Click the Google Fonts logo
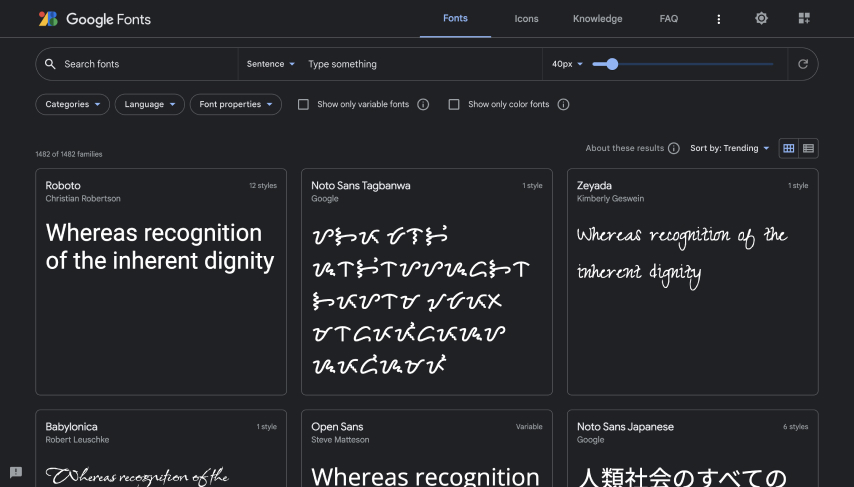This screenshot has height=487, width=854. (94, 19)
